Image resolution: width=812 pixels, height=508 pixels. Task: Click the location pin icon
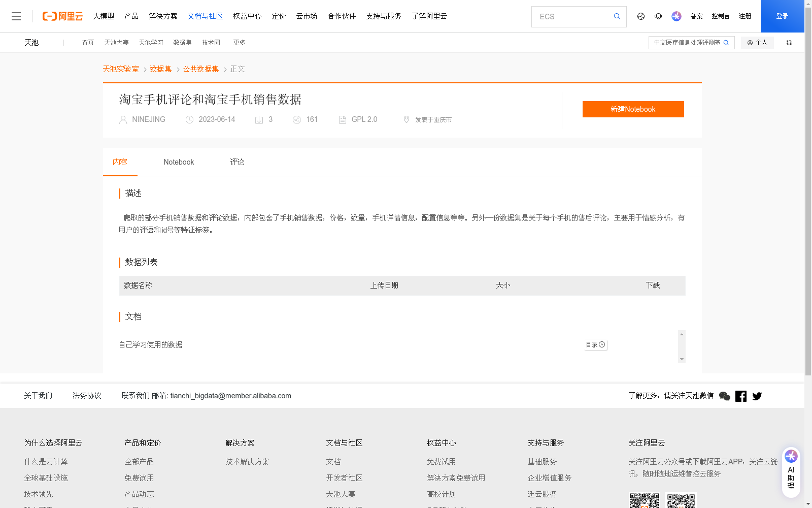pos(407,119)
